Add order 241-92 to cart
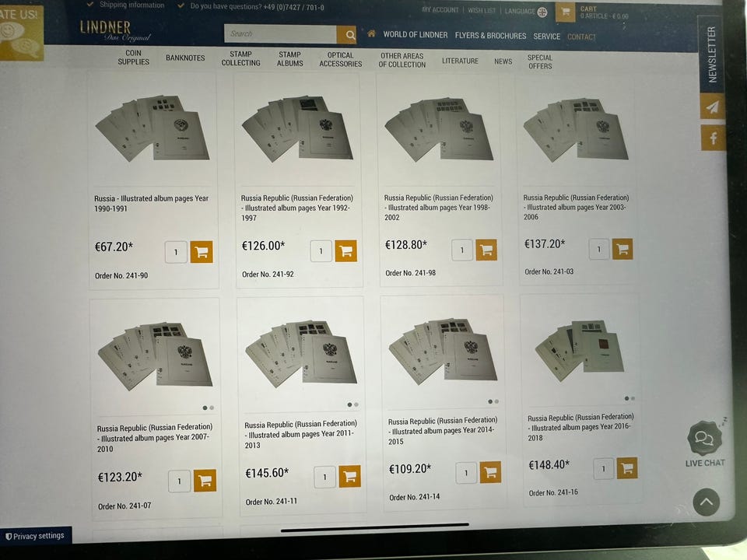 (x=345, y=251)
